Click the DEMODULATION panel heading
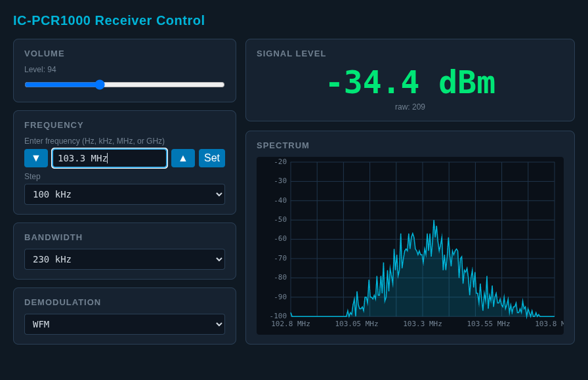 [x=62, y=302]
